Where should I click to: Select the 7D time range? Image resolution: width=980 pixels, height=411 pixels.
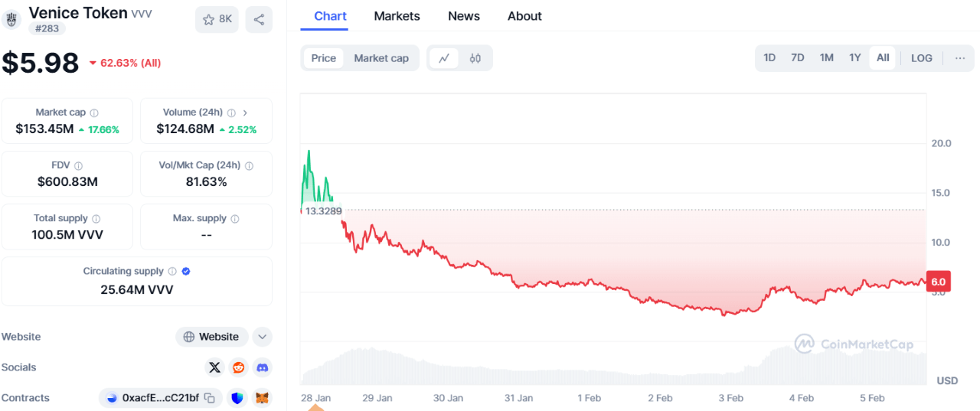798,58
